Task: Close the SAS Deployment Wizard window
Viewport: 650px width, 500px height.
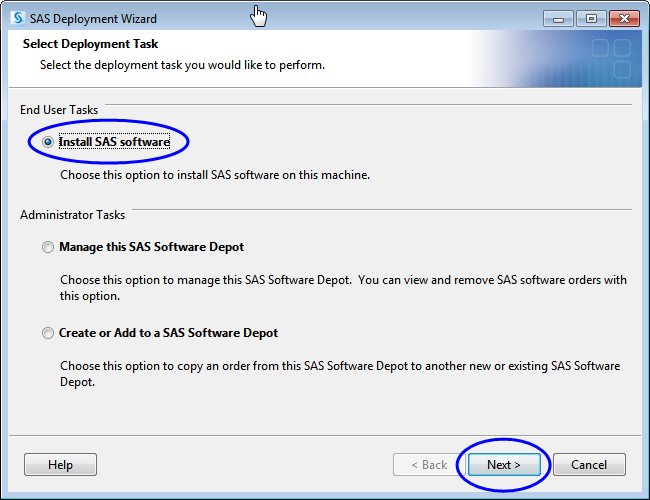Action: coord(624,19)
